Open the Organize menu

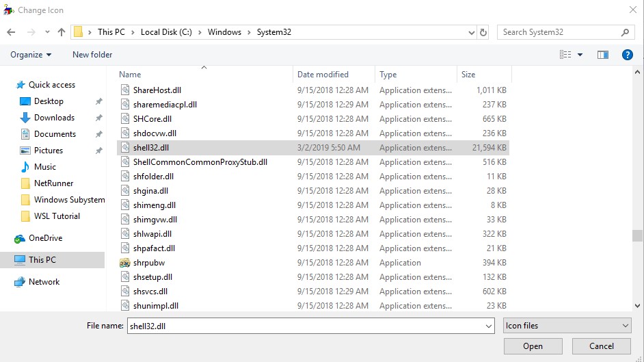click(31, 55)
